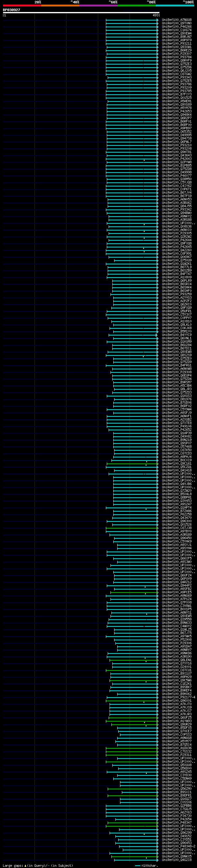Select the UniRef100_Q38M50 label
The height and width of the screenshot is (868, 197).
177,179
